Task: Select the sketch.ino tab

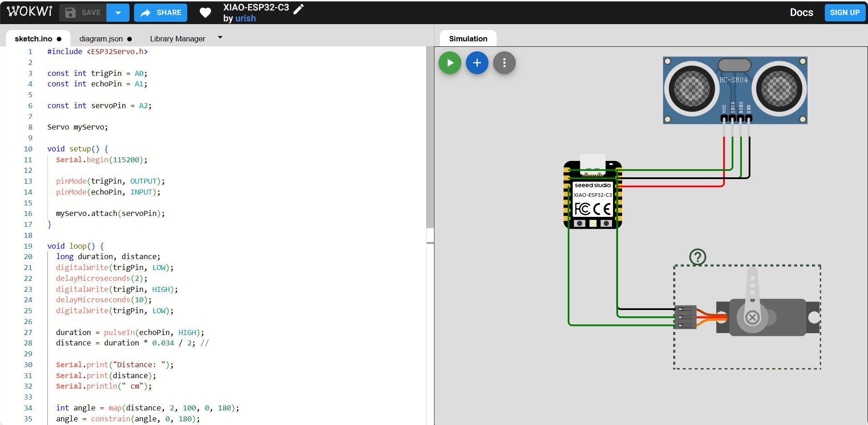Action: click(x=33, y=39)
